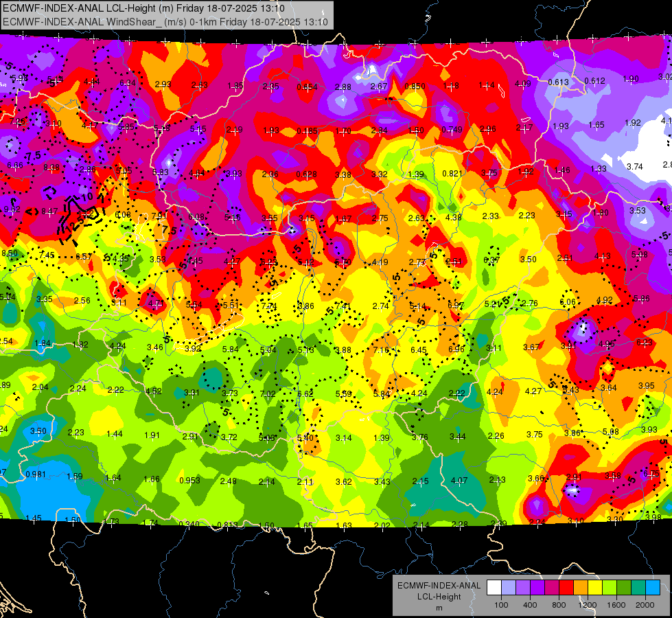Image resolution: width=672 pixels, height=618 pixels.
Task: Click the LCL-Height title line at top
Action: (x=143, y=8)
